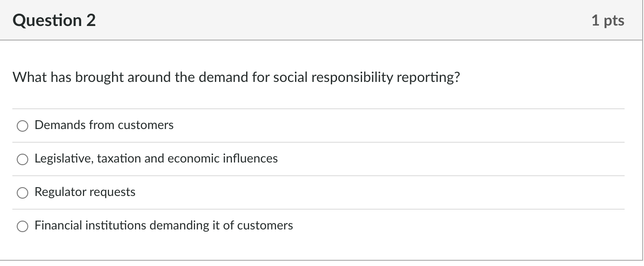Choose the Legislative, taxation and economic influences radio

pyautogui.click(x=22, y=160)
